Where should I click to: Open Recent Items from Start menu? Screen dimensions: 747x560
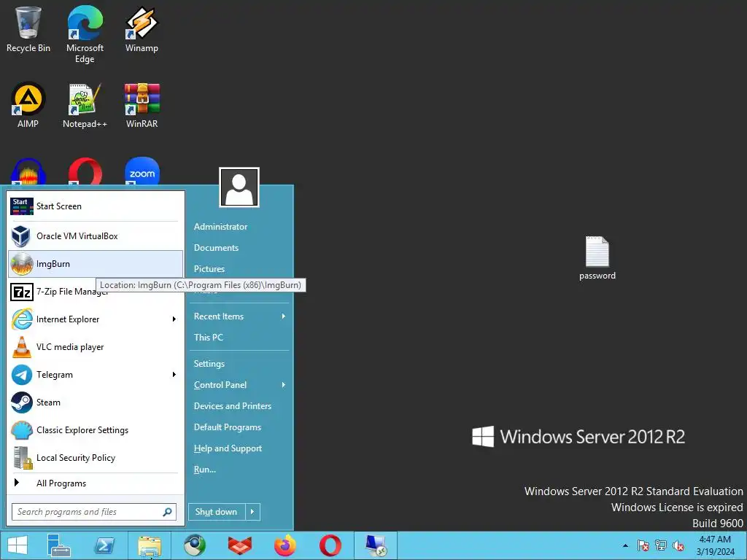(x=219, y=316)
